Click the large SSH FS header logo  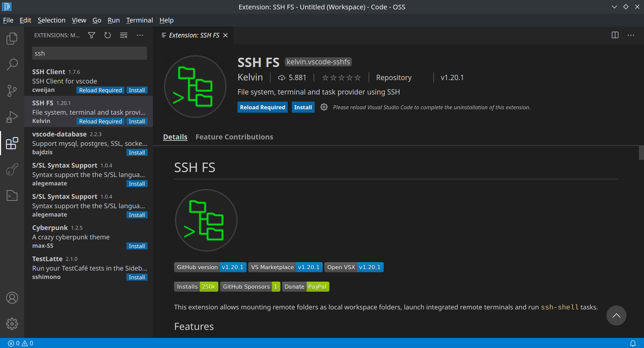click(195, 86)
